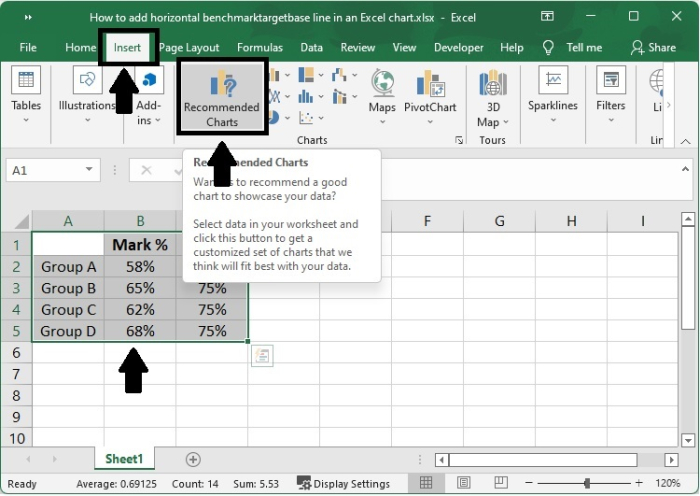Open the 3D Map tool
The width and height of the screenshot is (700, 496).
pos(493,97)
